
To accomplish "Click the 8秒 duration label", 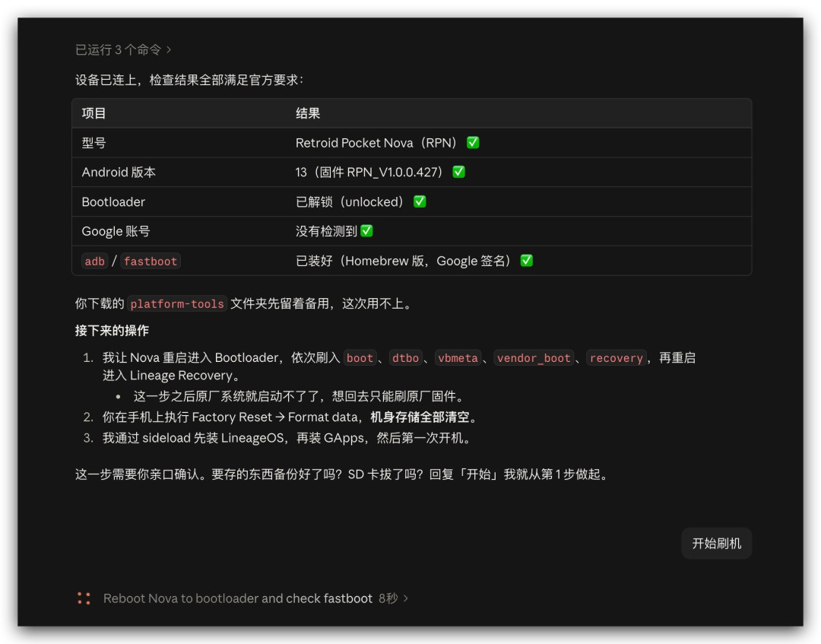I will [388, 598].
